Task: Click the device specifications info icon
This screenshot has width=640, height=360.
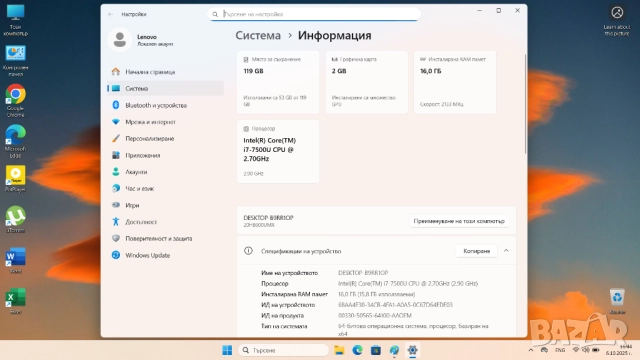Action: [x=248, y=251]
